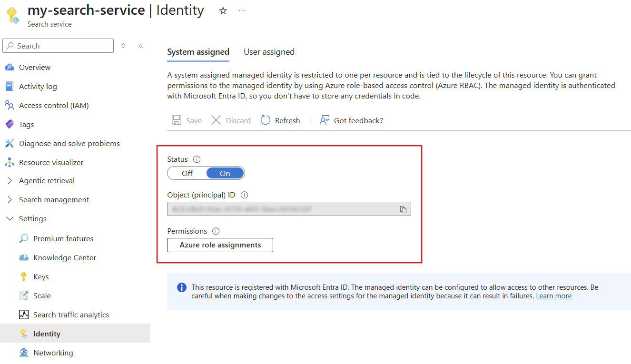The width and height of the screenshot is (631, 364).
Task: Click the sidebar Search field
Action: click(58, 45)
